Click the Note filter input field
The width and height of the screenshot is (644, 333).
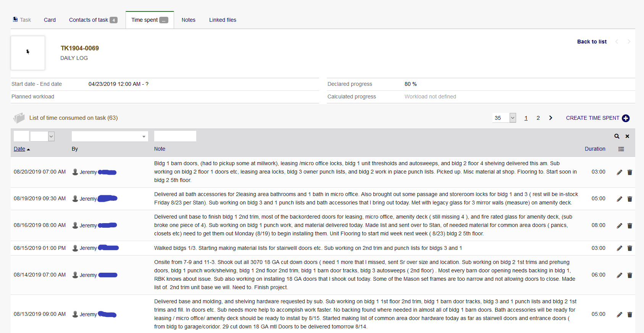pyautogui.click(x=175, y=136)
